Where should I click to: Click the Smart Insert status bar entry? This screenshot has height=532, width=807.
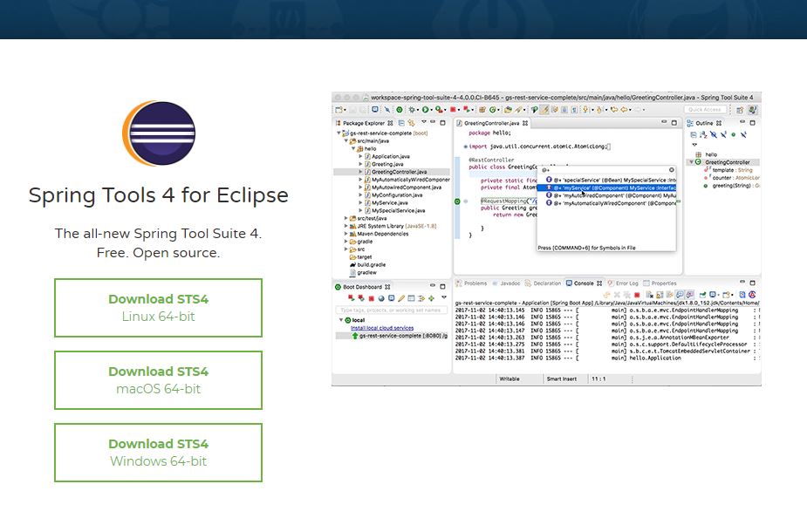562,379
